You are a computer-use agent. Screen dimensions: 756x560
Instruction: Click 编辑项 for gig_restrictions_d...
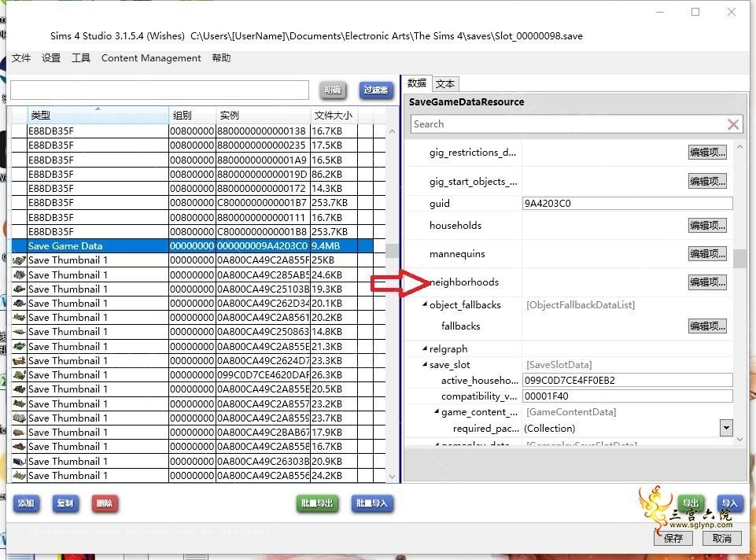tap(707, 153)
